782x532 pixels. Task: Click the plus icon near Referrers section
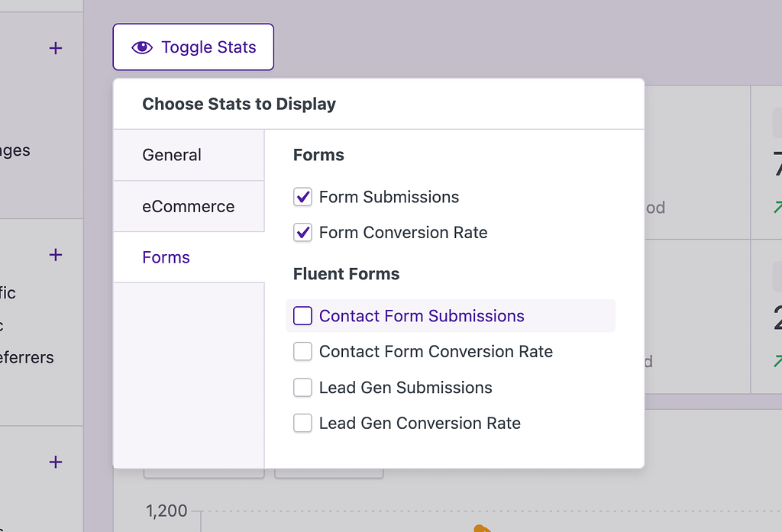pyautogui.click(x=54, y=254)
